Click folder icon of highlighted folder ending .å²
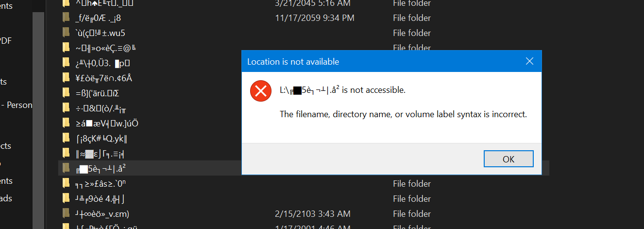The width and height of the screenshot is (644, 229). pos(67,168)
